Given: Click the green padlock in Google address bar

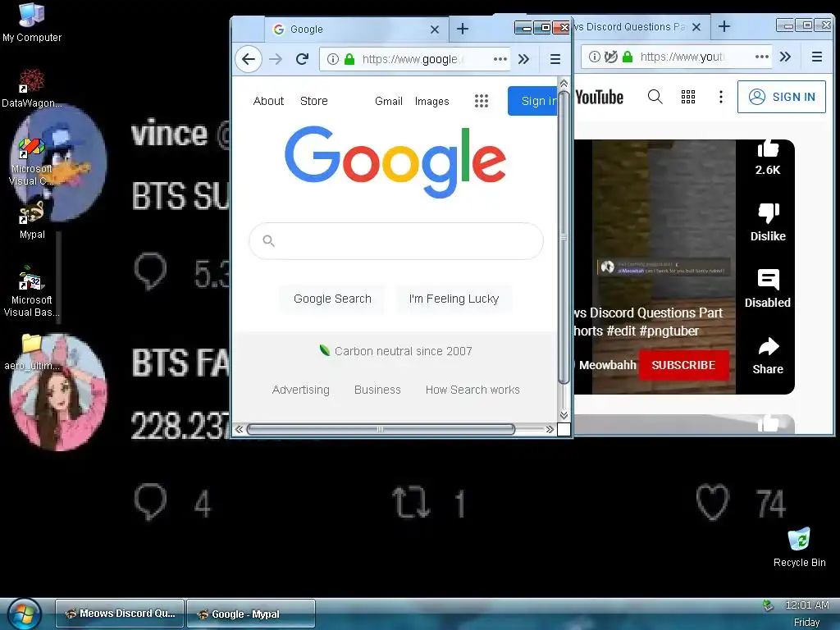Looking at the screenshot, I should click(349, 59).
